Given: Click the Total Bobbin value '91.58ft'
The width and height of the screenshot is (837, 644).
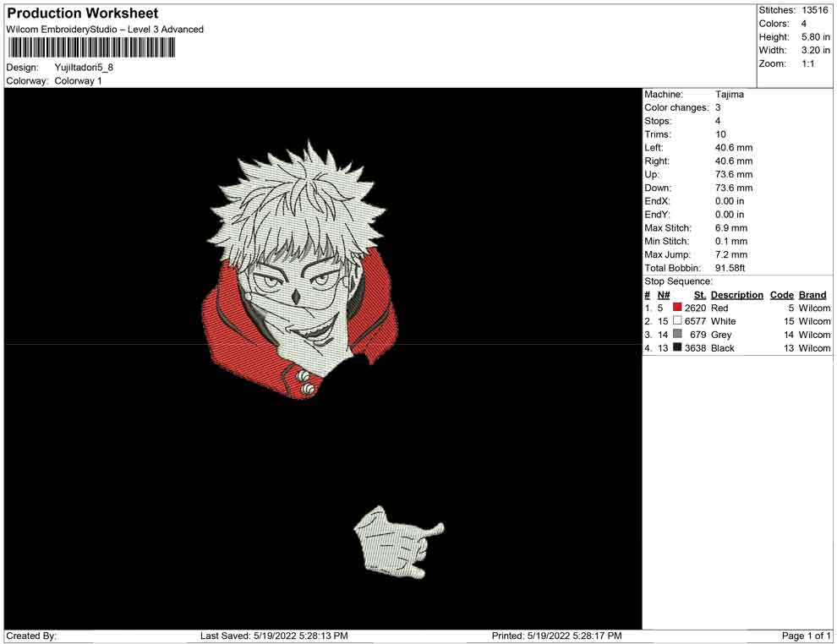Looking at the screenshot, I should [x=730, y=268].
